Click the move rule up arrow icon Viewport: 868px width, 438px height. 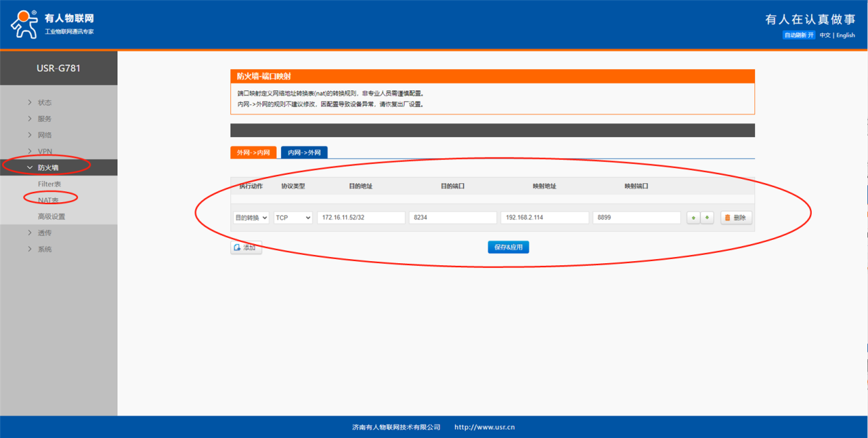(693, 217)
